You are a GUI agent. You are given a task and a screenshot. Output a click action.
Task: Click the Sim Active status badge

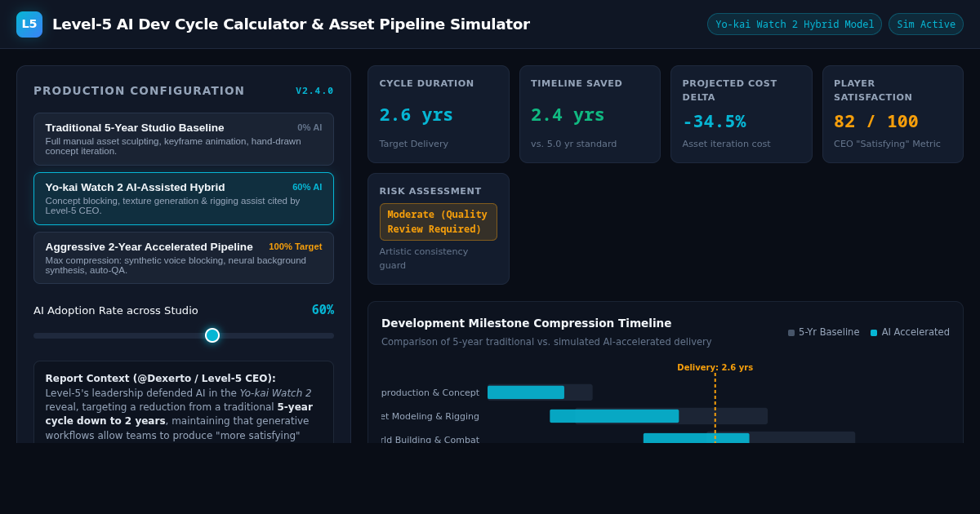coord(926,24)
